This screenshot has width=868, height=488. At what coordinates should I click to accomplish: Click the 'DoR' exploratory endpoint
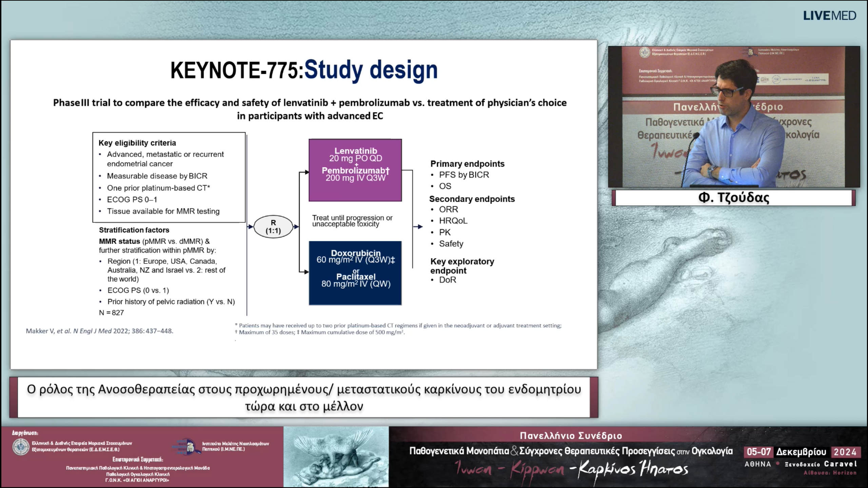448,280
